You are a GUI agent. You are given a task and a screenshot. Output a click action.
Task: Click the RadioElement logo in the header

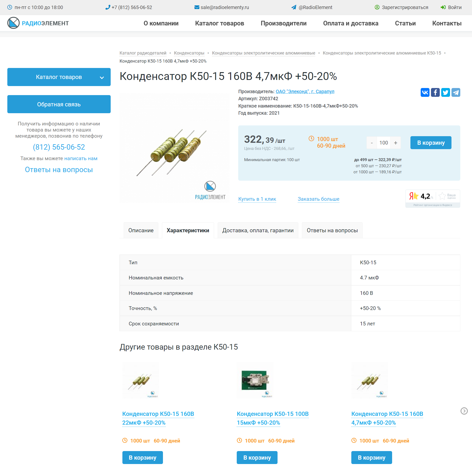coord(38,23)
